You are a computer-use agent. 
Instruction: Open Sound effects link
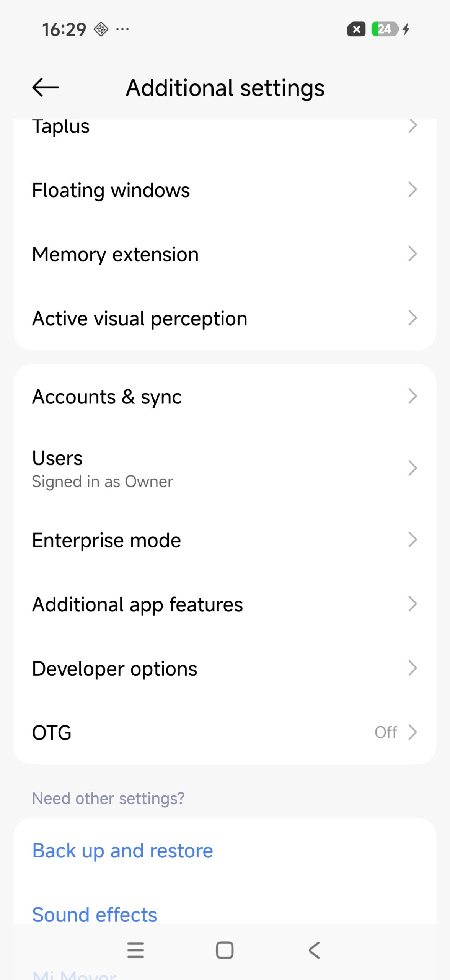tap(95, 915)
